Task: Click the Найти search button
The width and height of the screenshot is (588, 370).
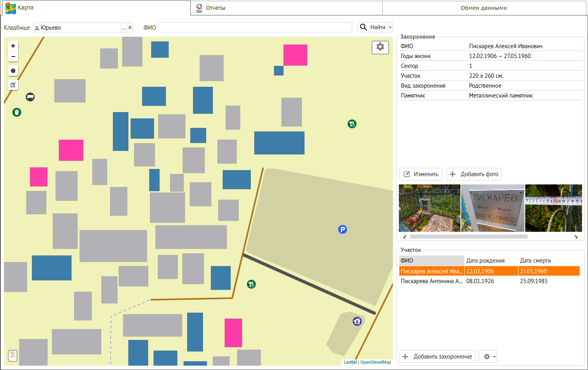Action: 373,27
